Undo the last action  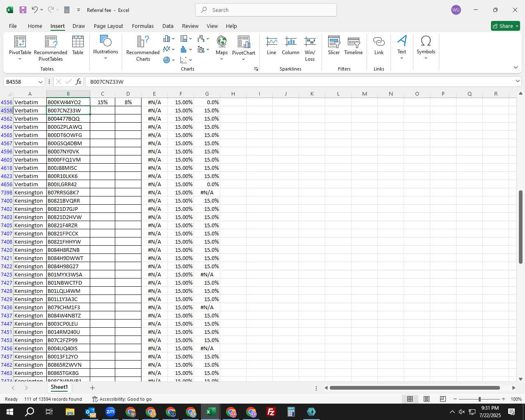(x=35, y=10)
